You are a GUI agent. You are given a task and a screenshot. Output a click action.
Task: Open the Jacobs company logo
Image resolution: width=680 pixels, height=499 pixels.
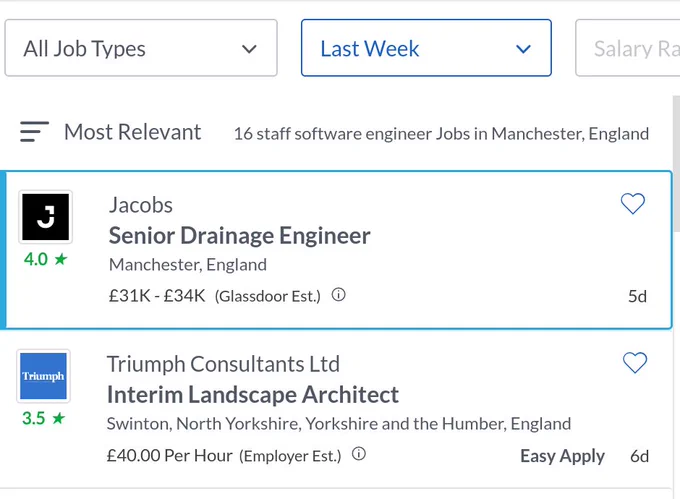pyautogui.click(x=46, y=217)
